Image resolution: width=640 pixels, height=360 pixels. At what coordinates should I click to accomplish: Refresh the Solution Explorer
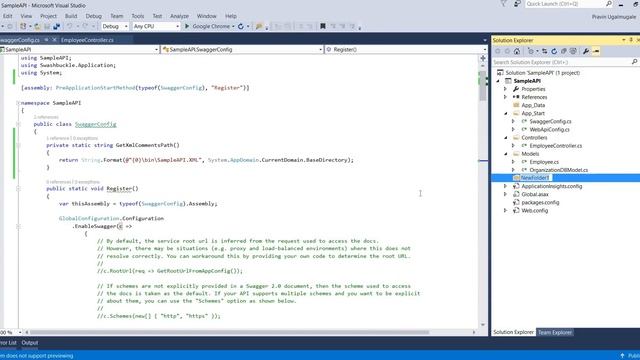point(554,51)
